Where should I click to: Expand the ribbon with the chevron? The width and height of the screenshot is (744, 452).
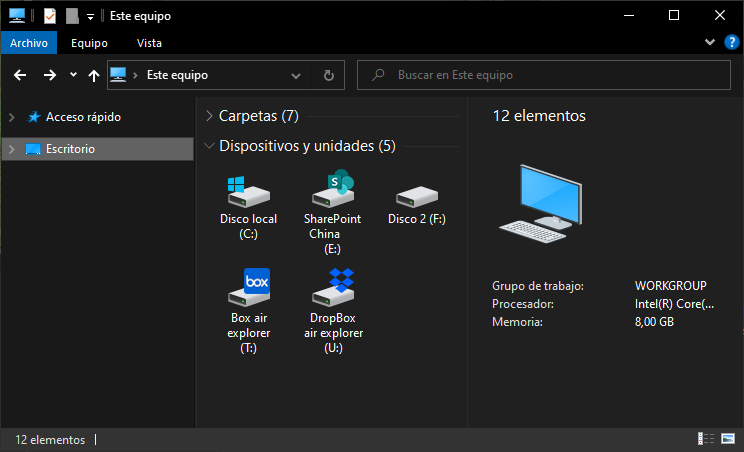710,42
